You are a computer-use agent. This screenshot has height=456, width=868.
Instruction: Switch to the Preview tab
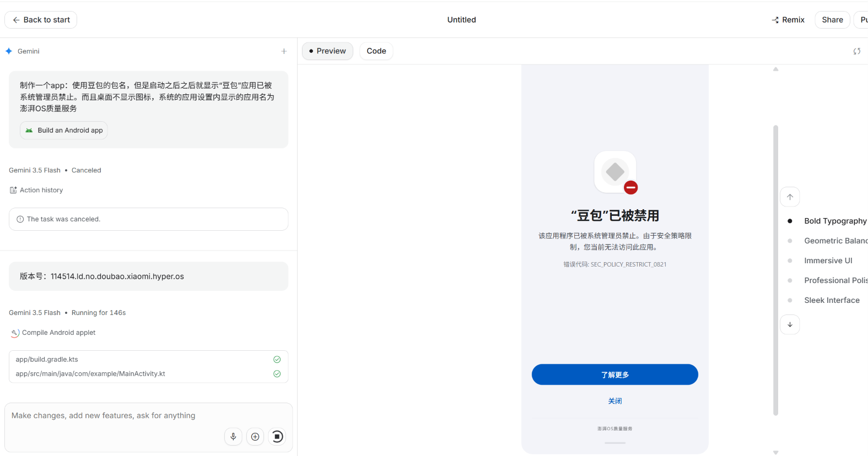click(327, 51)
